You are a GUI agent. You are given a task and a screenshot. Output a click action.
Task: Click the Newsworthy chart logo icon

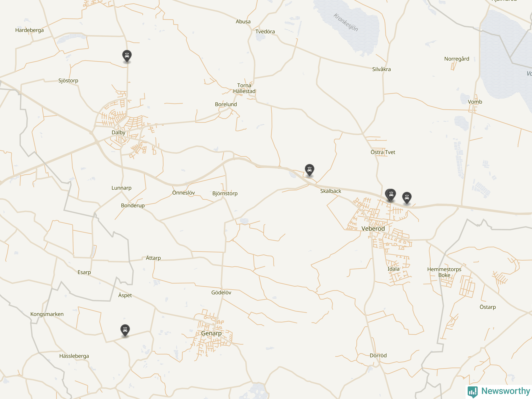[473, 392]
